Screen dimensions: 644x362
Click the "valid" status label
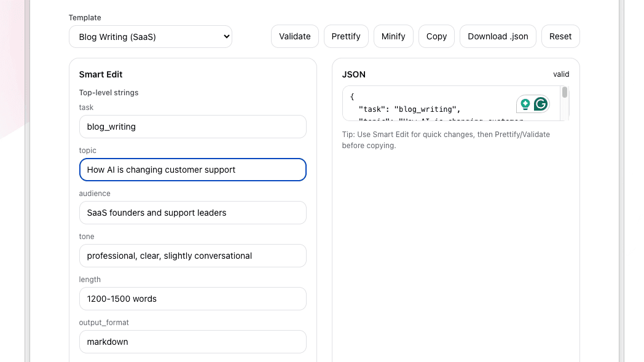pos(561,74)
